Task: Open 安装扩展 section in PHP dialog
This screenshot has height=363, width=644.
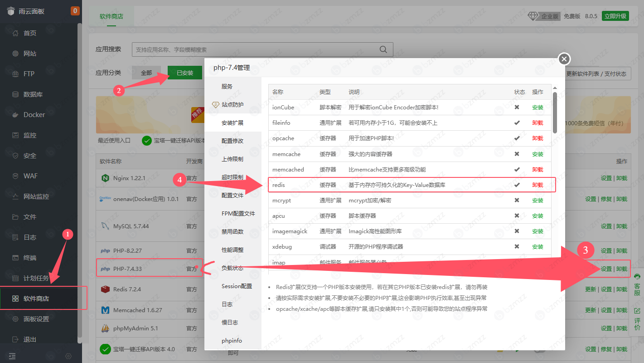Action: pyautogui.click(x=232, y=123)
